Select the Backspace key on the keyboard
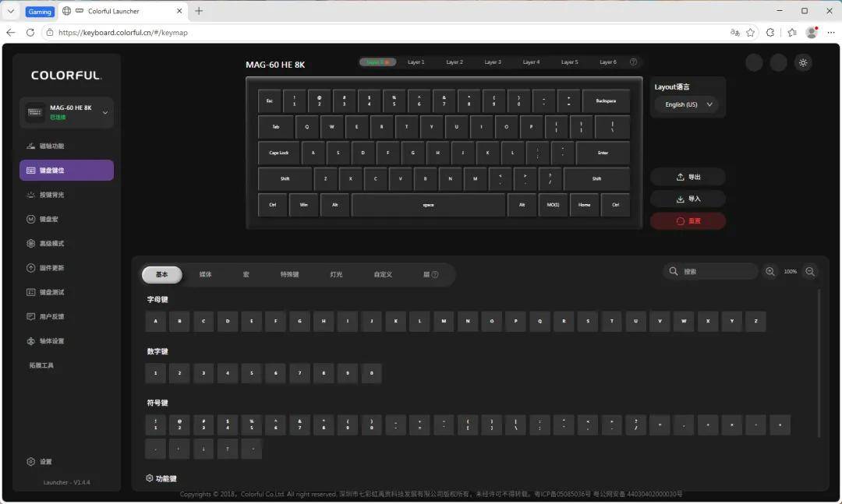The width and height of the screenshot is (842, 504). coord(606,101)
